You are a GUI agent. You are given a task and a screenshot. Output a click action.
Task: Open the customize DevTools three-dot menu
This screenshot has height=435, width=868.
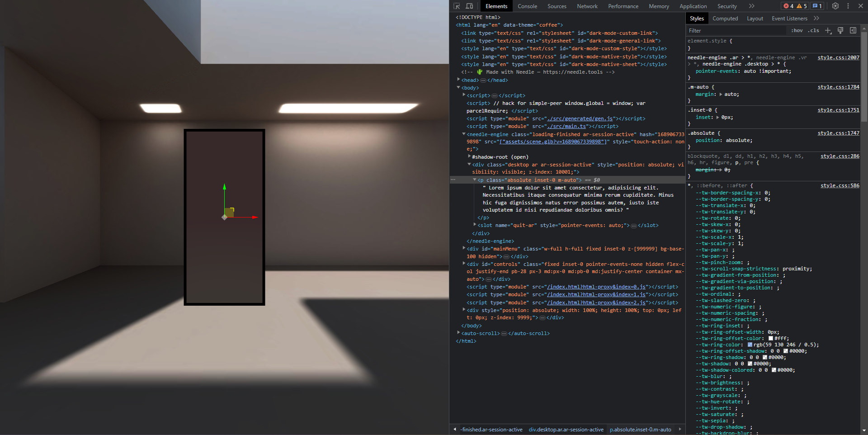tap(848, 6)
